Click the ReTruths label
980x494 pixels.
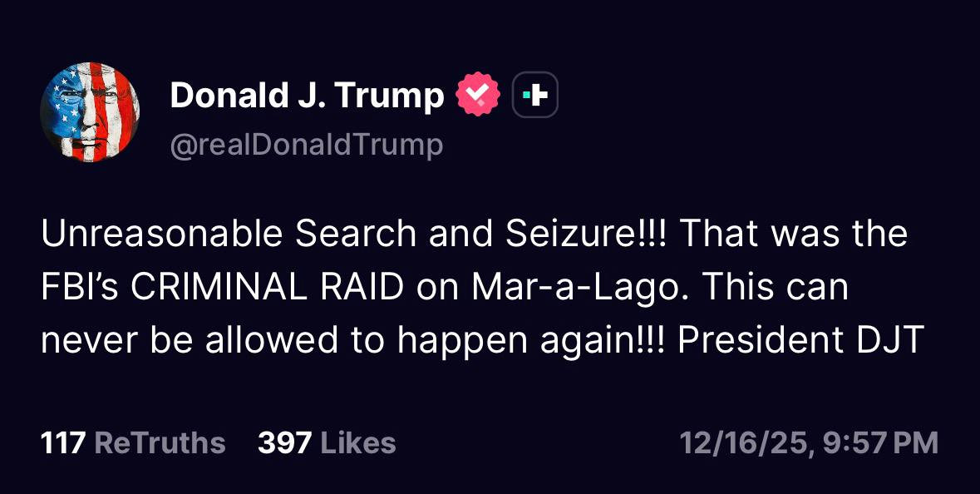tap(160, 443)
